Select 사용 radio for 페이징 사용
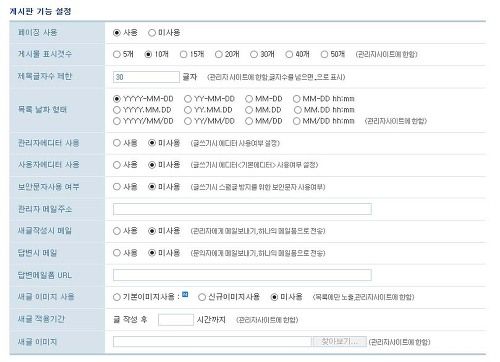 coord(117,33)
